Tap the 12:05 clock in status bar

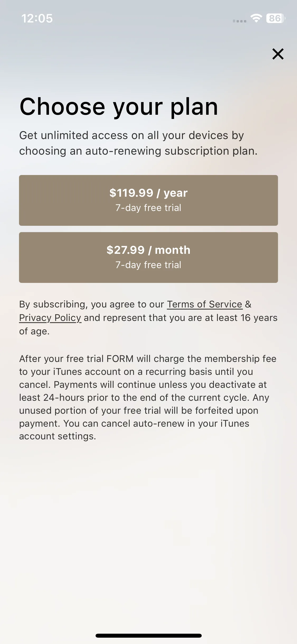click(x=37, y=19)
